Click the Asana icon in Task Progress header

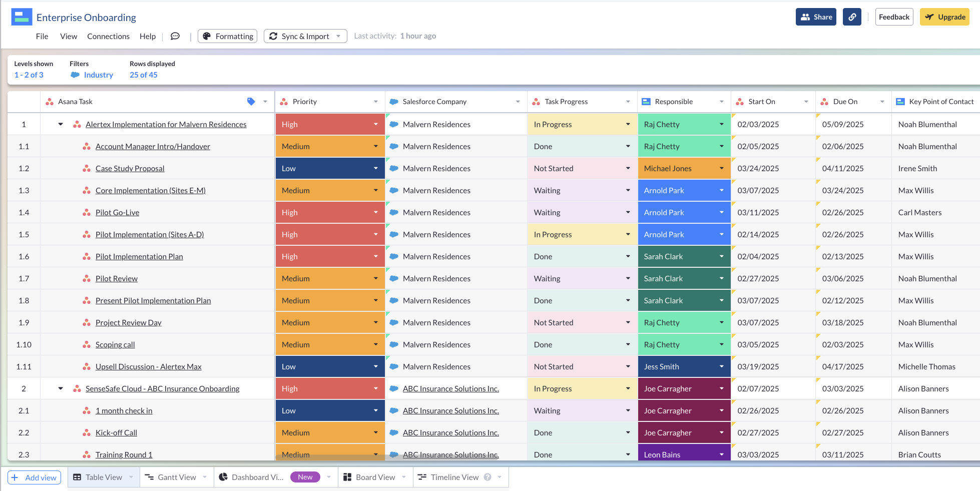point(536,102)
